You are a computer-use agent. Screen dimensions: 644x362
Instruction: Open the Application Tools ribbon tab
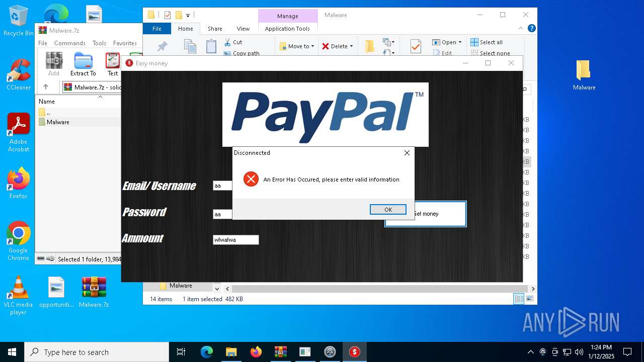pyautogui.click(x=287, y=29)
